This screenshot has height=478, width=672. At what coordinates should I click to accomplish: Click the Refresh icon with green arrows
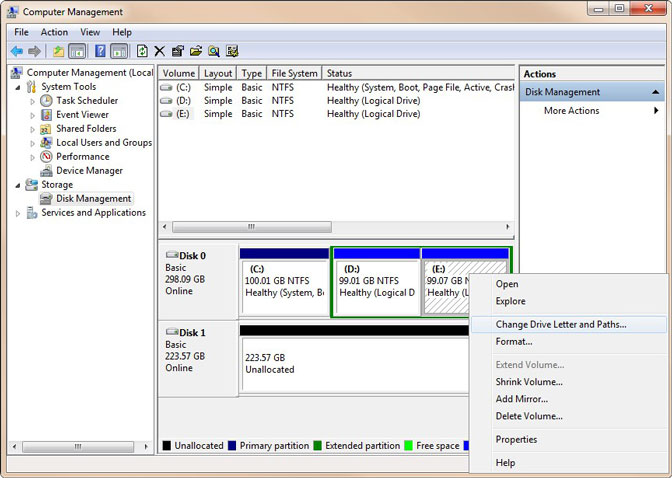click(142, 51)
